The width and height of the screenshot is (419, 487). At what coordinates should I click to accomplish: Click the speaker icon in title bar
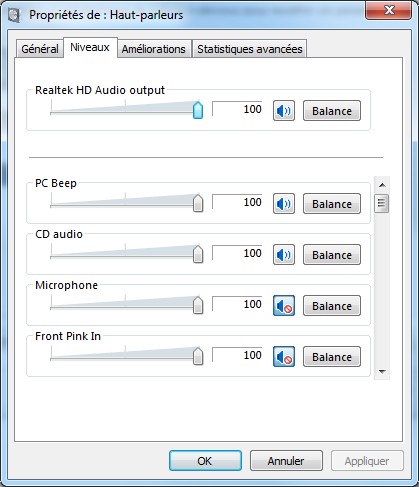(x=14, y=15)
